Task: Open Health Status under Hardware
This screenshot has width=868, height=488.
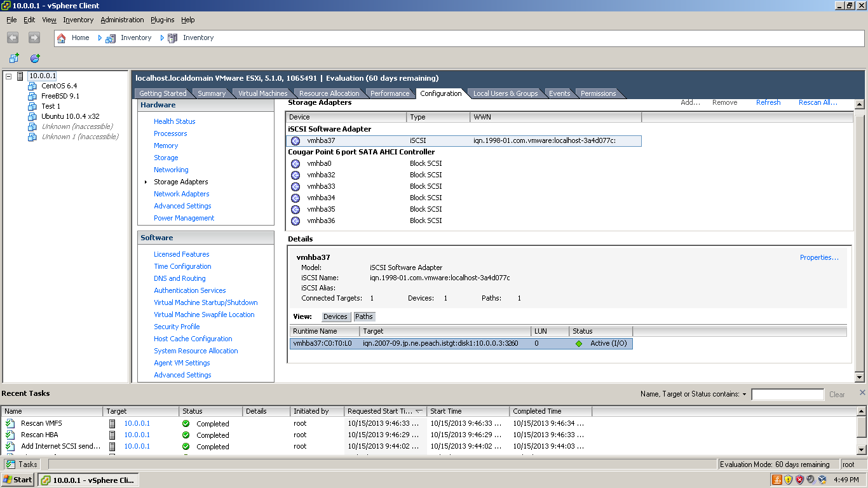Action: coord(174,121)
